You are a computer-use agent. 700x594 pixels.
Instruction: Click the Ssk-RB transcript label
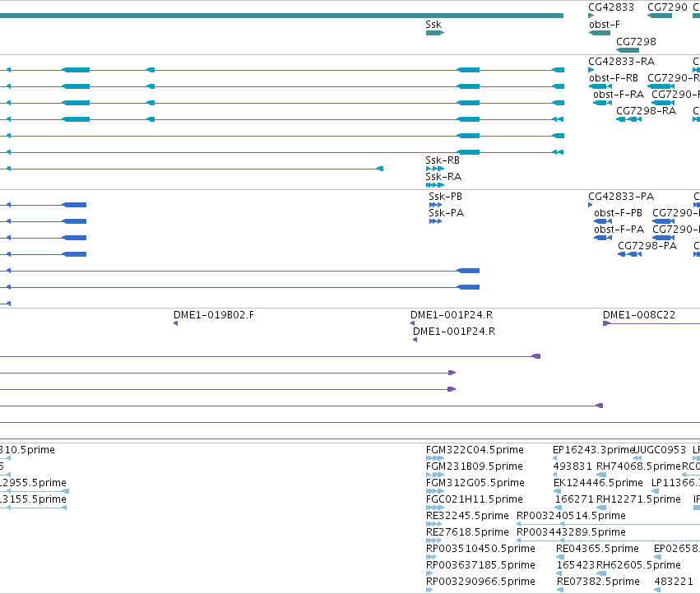click(443, 160)
